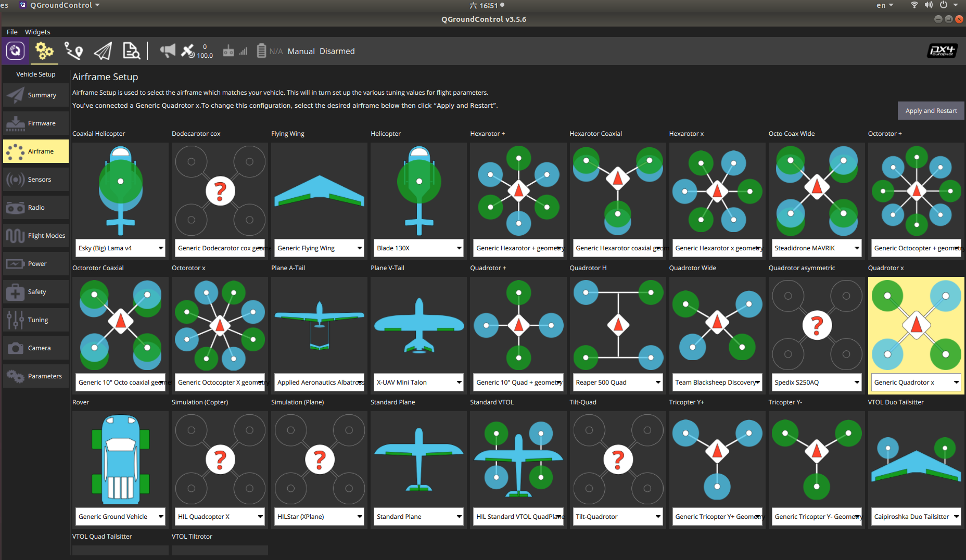Open the QGroundControl app menu in top bar
The width and height of the screenshot is (966, 560).
click(60, 5)
